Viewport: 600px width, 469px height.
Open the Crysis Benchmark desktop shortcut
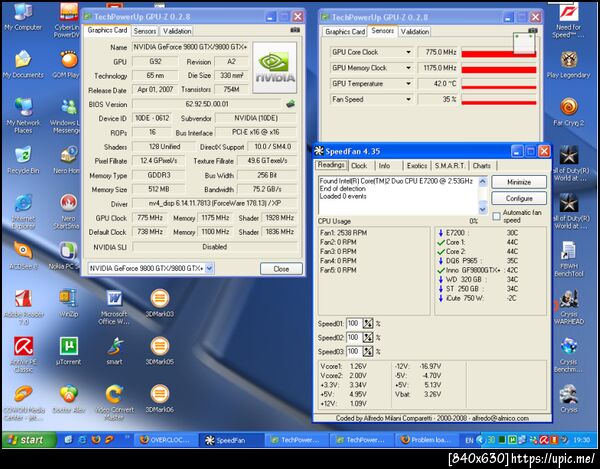click(568, 355)
